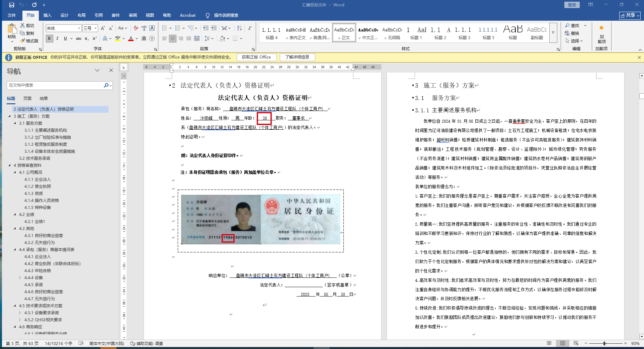
Task: Increase the paragraph indent
Action: pyautogui.click(x=214, y=28)
